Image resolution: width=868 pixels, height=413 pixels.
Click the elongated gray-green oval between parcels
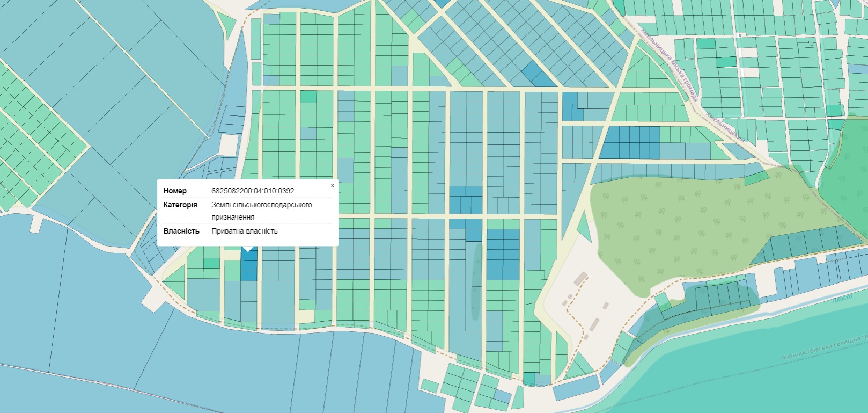coord(475,282)
